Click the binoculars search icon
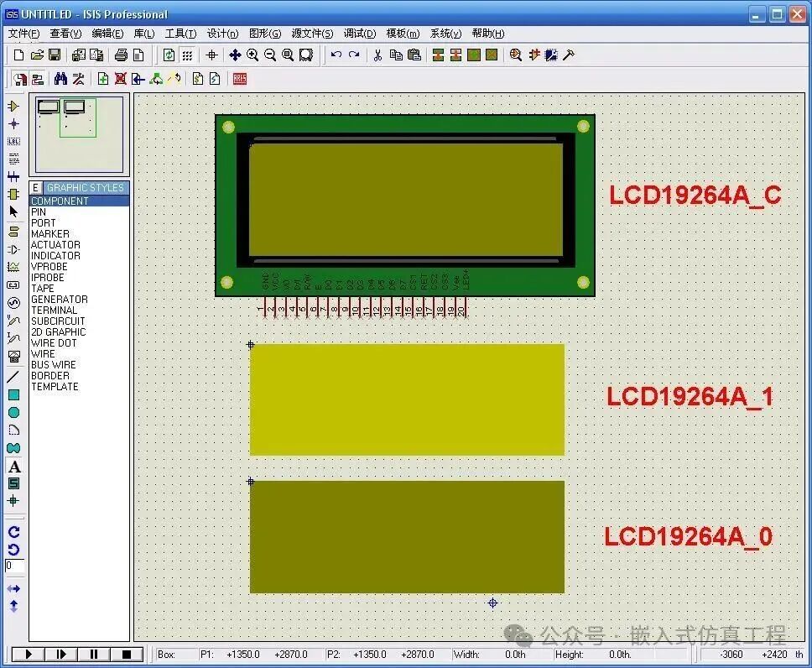The image size is (812, 668). click(60, 79)
